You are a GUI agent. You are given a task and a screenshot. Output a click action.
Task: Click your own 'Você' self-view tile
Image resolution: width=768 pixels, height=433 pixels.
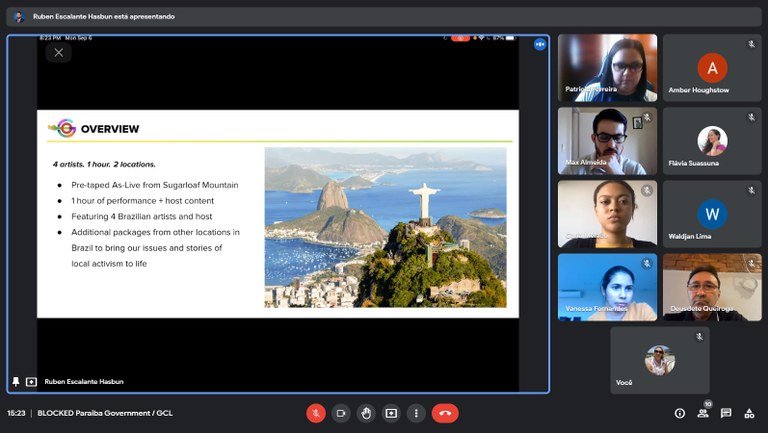[659, 360]
